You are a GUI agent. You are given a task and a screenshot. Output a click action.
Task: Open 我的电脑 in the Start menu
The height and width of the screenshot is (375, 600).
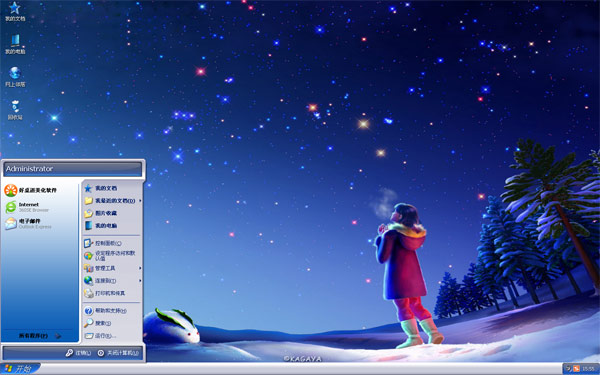pyautogui.click(x=112, y=225)
